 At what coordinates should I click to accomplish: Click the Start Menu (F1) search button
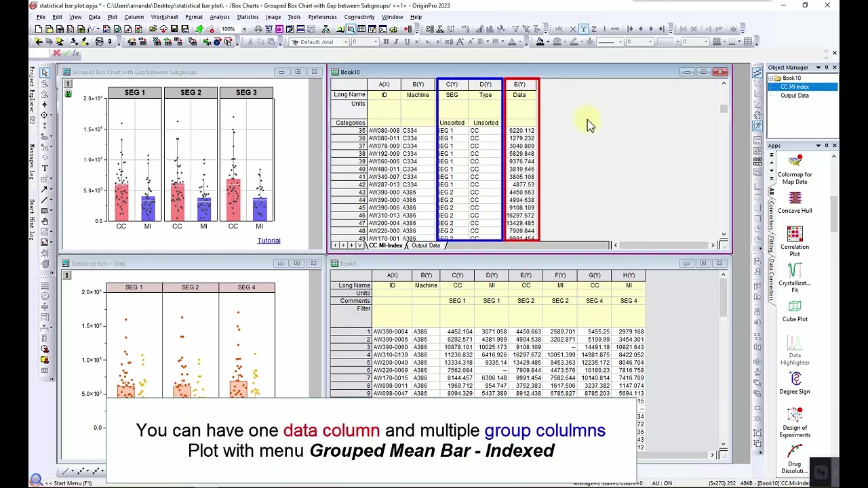click(x=36, y=481)
